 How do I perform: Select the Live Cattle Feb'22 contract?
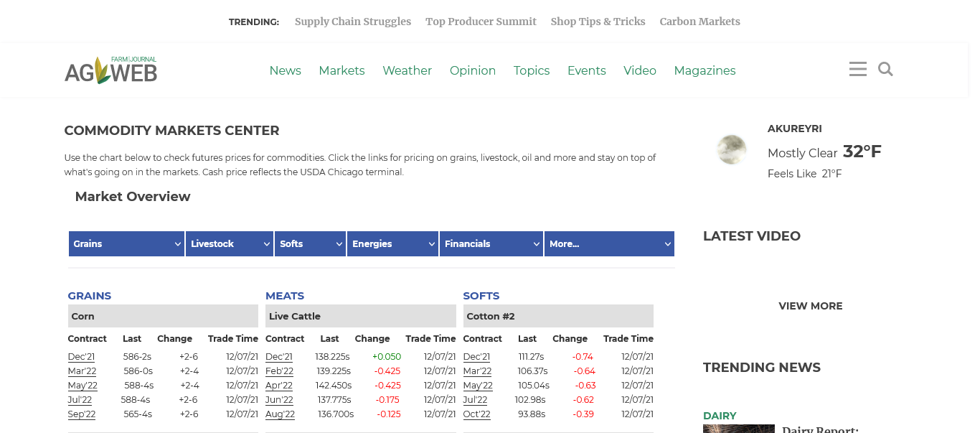point(279,371)
